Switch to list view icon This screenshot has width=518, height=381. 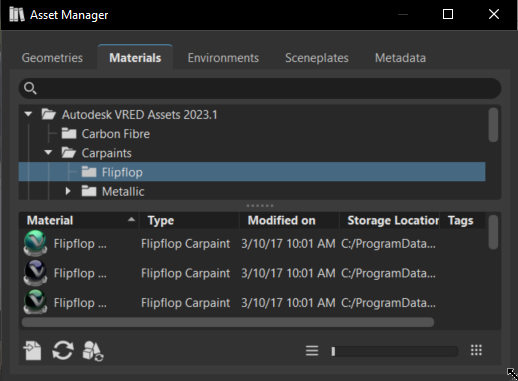click(312, 351)
